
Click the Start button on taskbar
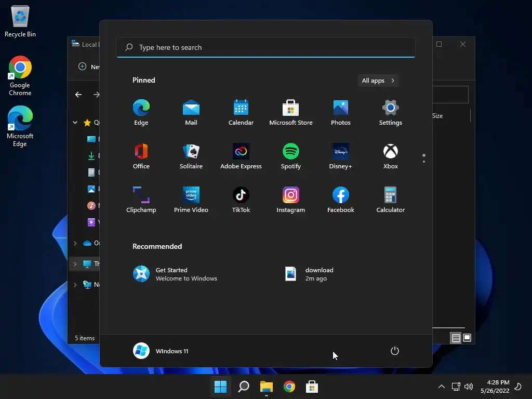220,387
